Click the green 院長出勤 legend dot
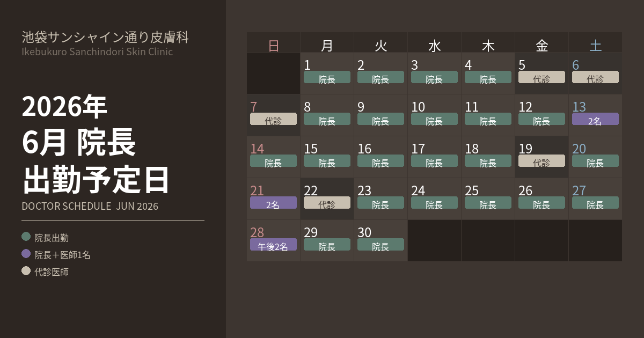 coord(26,237)
